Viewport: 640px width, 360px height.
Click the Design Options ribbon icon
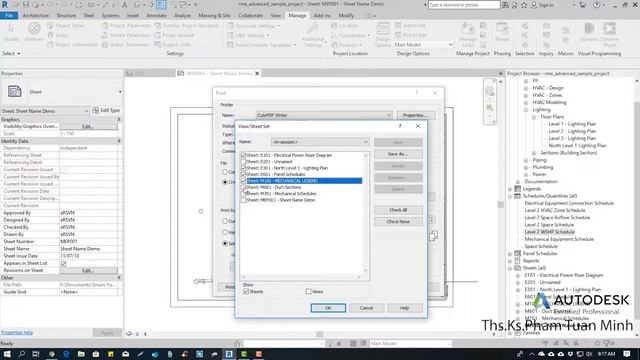pos(383,29)
